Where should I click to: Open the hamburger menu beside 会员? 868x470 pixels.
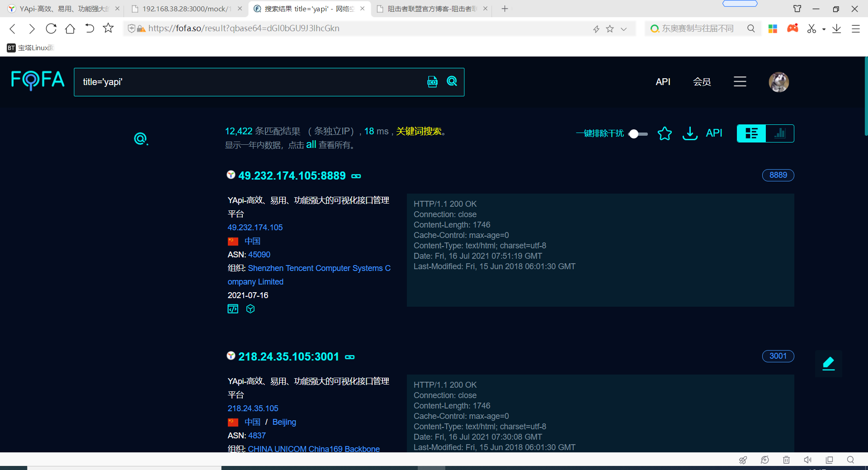coord(740,81)
